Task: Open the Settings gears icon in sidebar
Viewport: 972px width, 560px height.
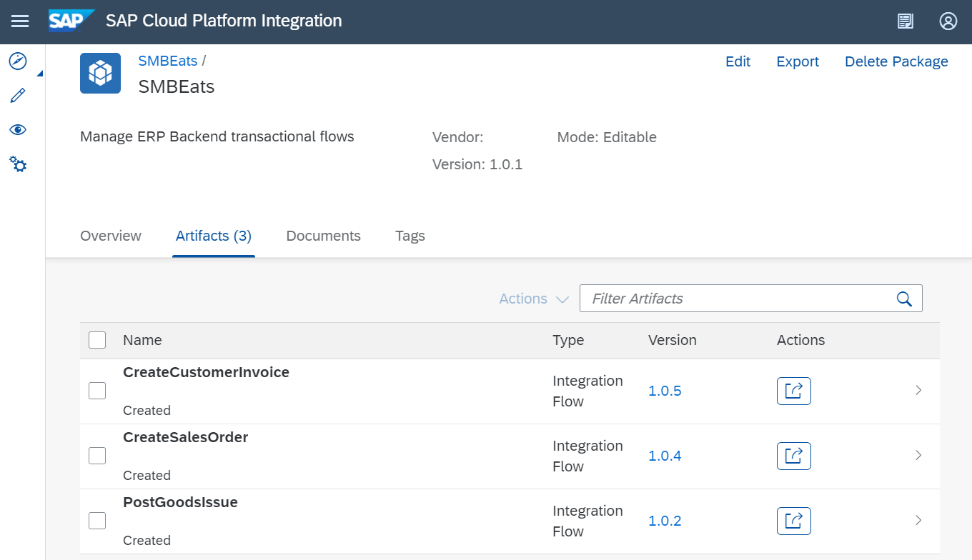Action: pos(18,165)
